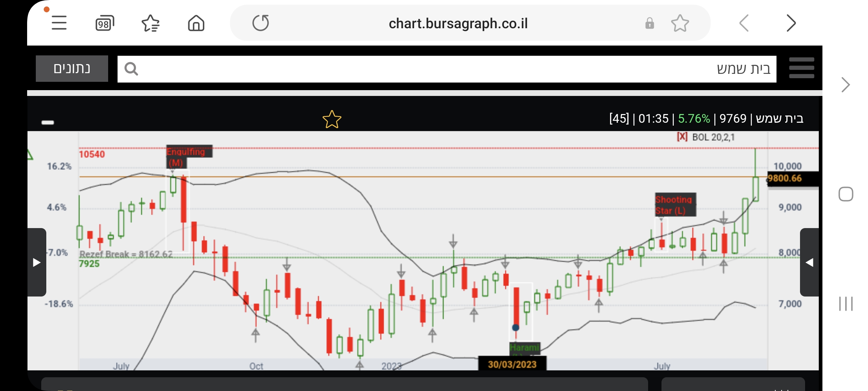
Task: Open the browser hamburger menu
Action: (59, 23)
